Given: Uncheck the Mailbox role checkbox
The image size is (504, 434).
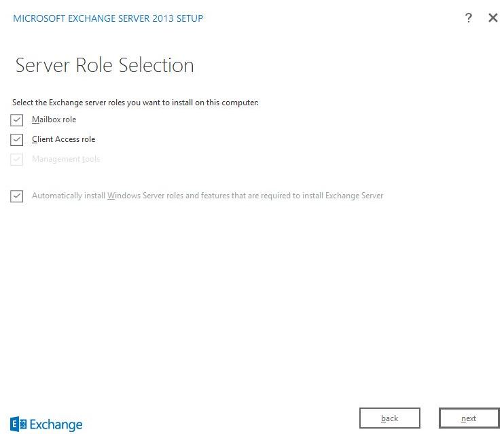Looking at the screenshot, I should point(17,120).
